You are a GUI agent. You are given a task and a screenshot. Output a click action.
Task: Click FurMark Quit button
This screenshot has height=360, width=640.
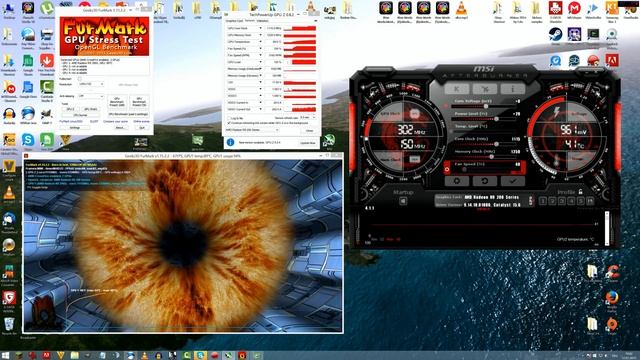142,128
